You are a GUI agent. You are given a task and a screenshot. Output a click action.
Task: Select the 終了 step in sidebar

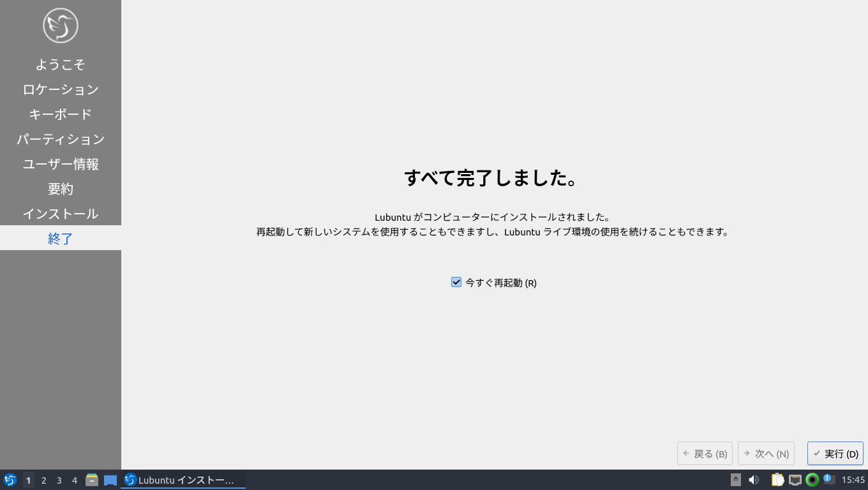click(x=61, y=238)
